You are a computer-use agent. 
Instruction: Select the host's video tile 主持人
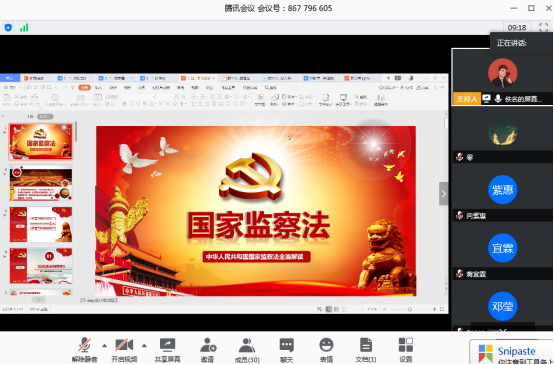[502, 77]
